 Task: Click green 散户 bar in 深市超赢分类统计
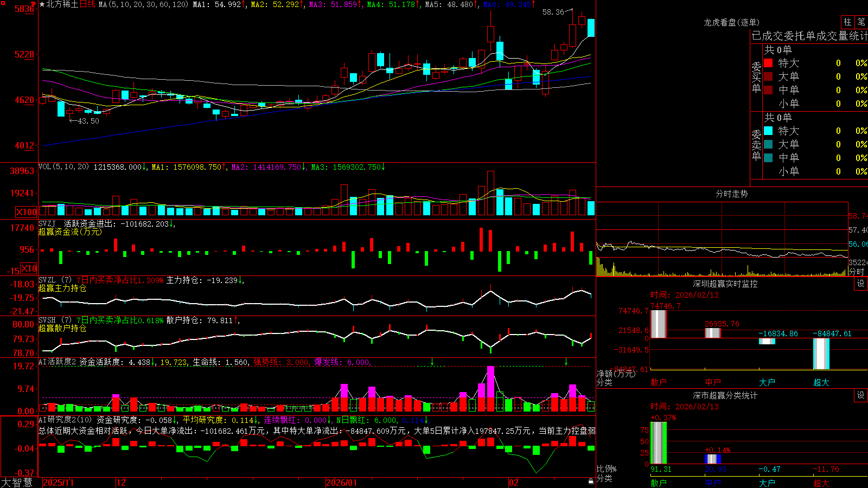[x=659, y=443]
